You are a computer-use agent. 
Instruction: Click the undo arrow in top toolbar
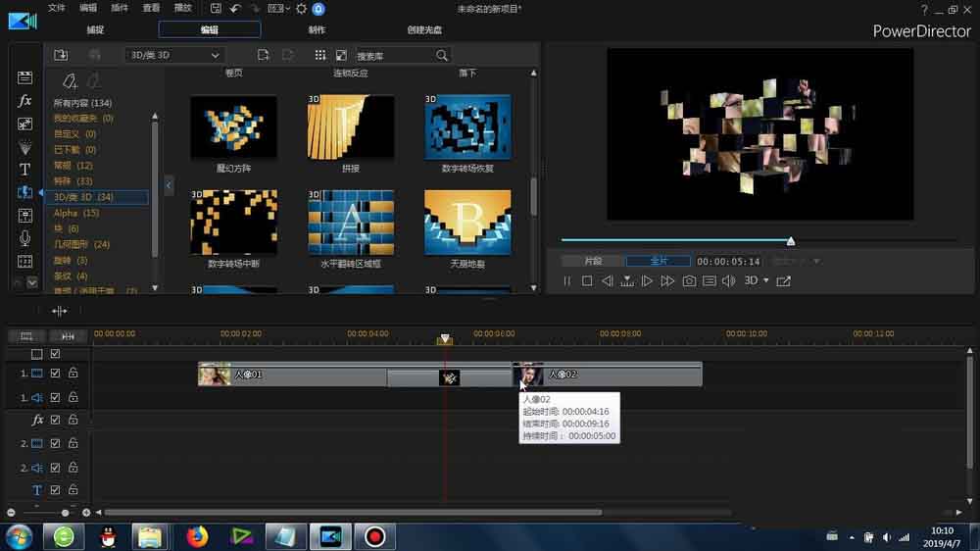[x=235, y=9]
